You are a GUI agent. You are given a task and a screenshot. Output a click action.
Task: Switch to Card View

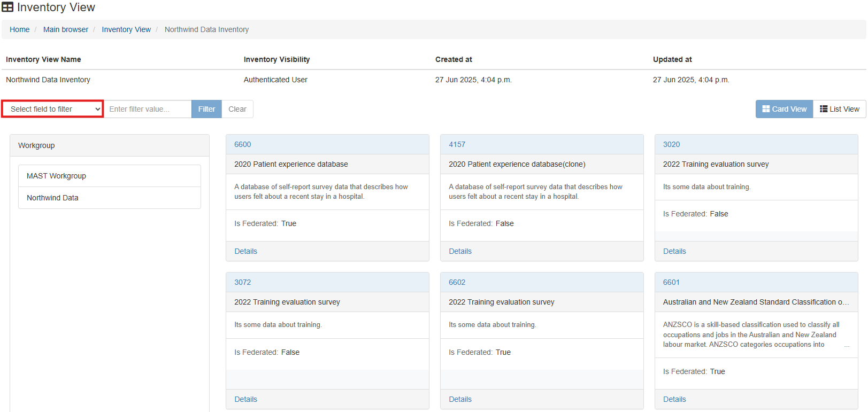click(784, 109)
